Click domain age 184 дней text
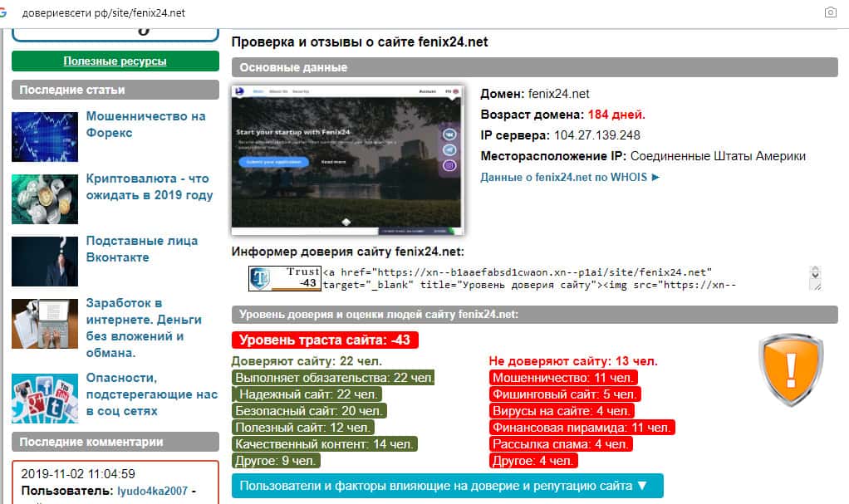Image resolution: width=849 pixels, height=504 pixels. pyautogui.click(x=616, y=115)
